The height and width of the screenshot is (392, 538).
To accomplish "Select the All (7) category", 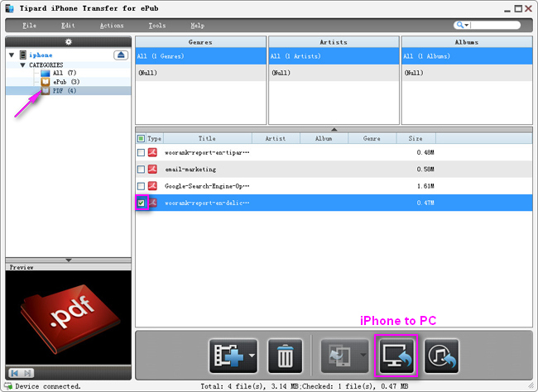I will pyautogui.click(x=65, y=73).
